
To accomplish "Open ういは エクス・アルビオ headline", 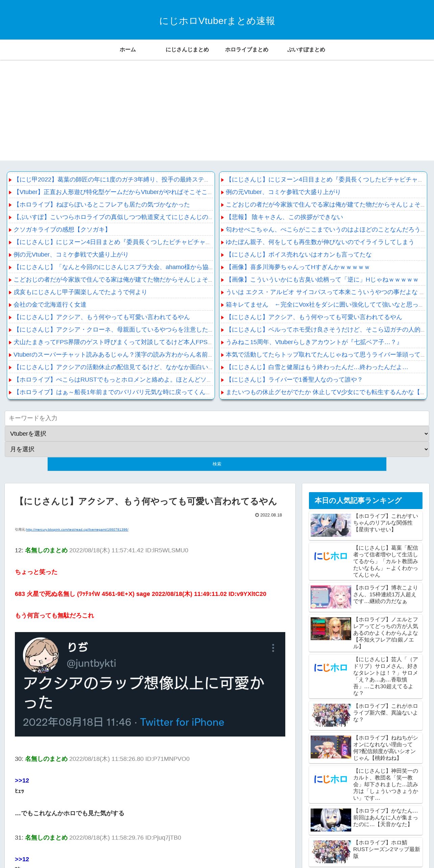I will pyautogui.click(x=324, y=292).
